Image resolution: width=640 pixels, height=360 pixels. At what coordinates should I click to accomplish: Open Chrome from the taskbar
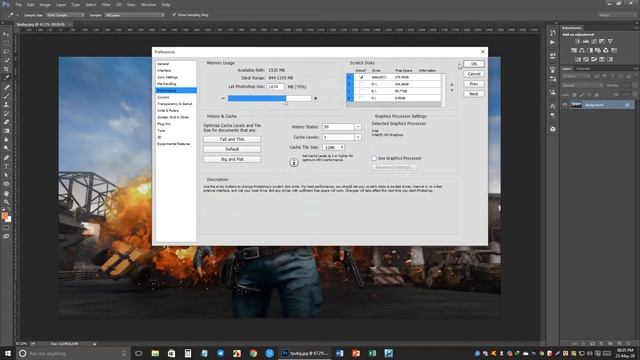[253, 353]
